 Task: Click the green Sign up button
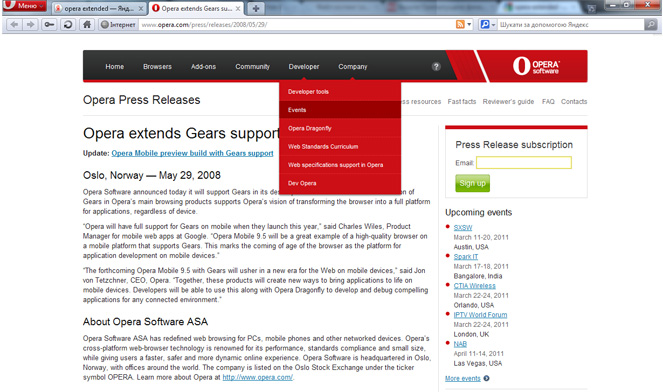point(472,183)
